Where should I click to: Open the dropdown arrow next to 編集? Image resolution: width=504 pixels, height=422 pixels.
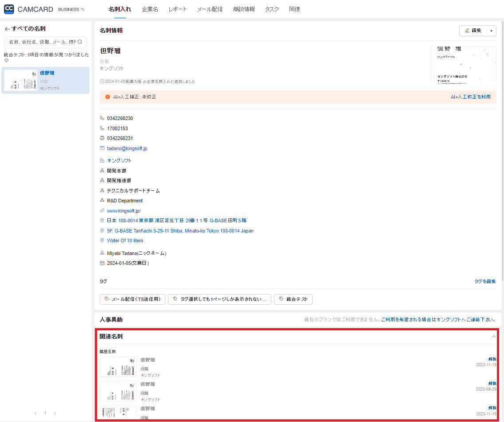[x=491, y=31]
